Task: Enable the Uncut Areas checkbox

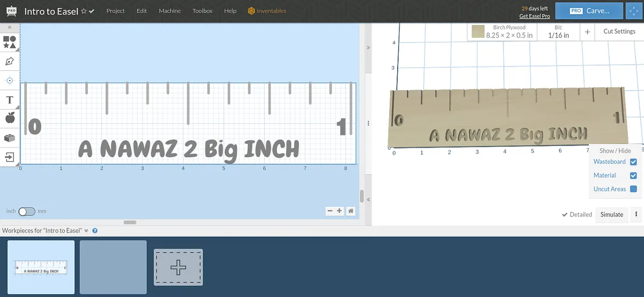Action: point(633,189)
